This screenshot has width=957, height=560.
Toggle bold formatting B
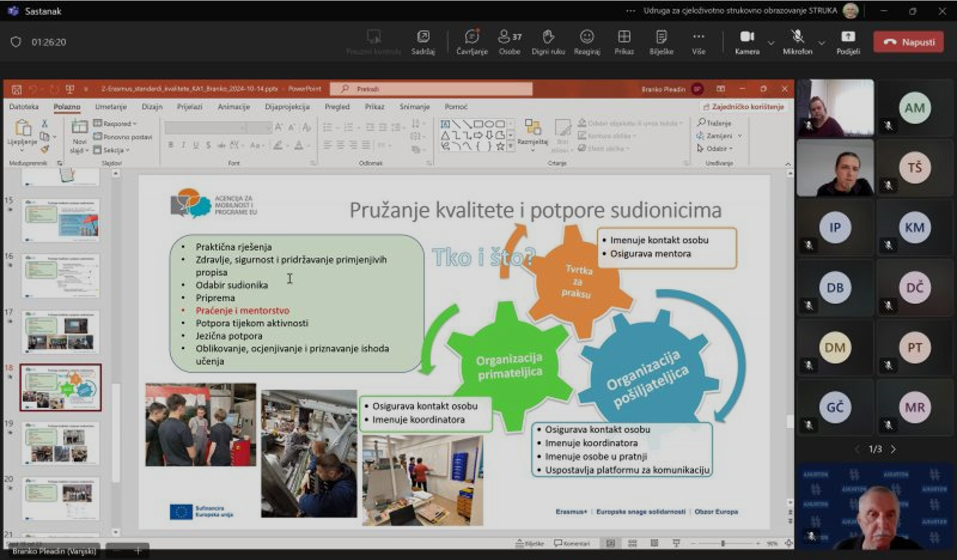(171, 145)
